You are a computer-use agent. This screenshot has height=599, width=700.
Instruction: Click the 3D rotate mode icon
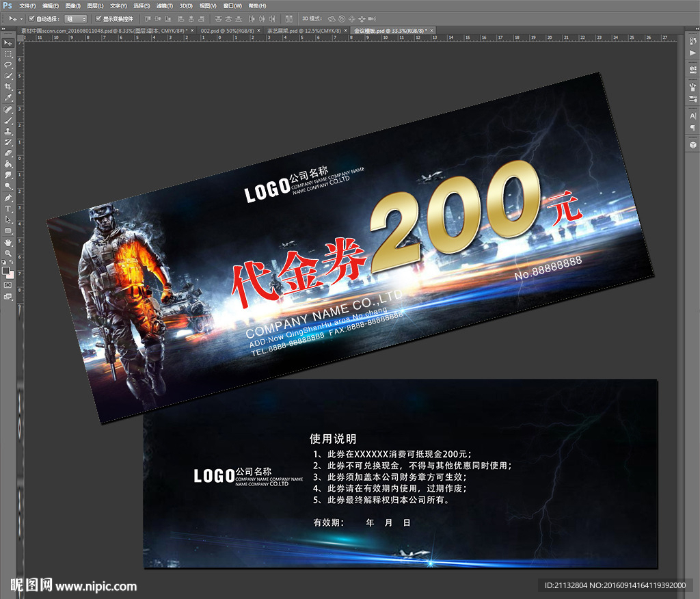point(332,18)
